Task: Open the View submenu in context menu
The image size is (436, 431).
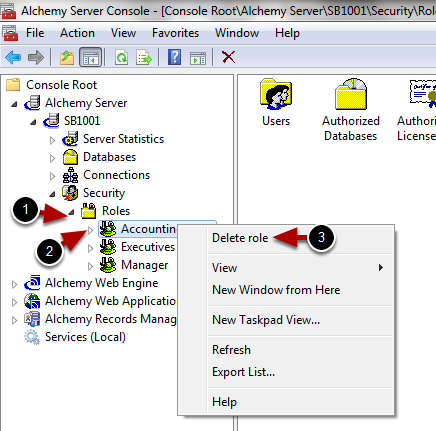Action: click(x=299, y=268)
